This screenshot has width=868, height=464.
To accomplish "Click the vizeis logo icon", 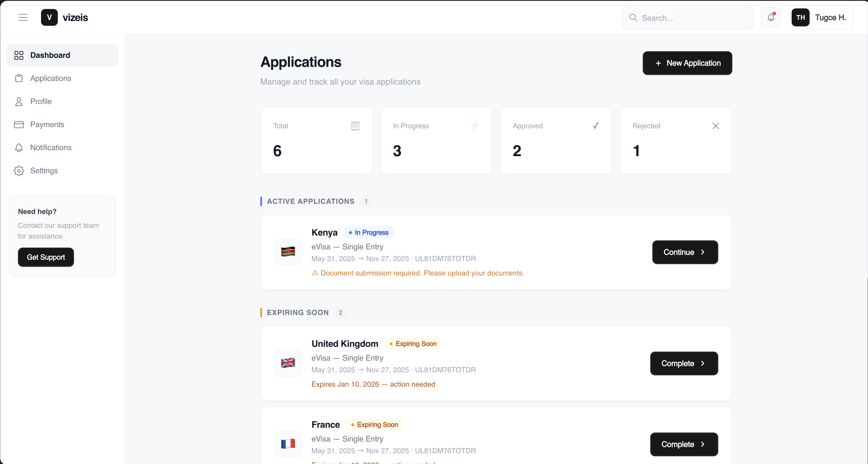I will pyautogui.click(x=49, y=17).
